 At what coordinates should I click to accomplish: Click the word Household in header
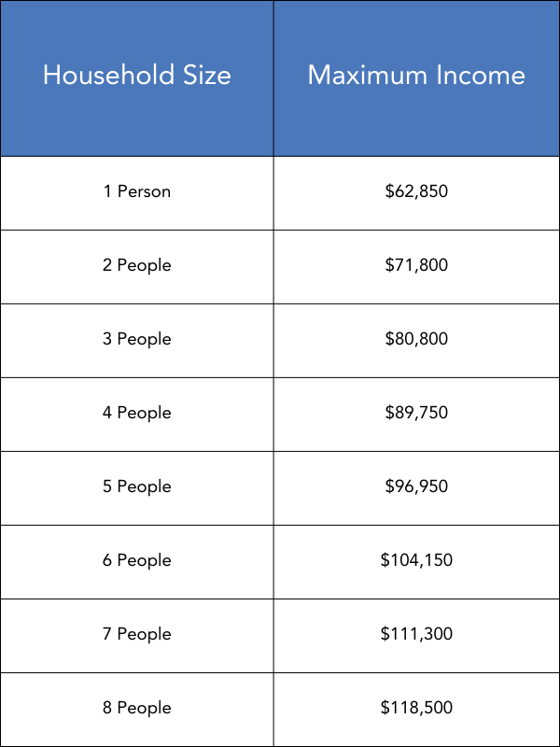(x=108, y=75)
